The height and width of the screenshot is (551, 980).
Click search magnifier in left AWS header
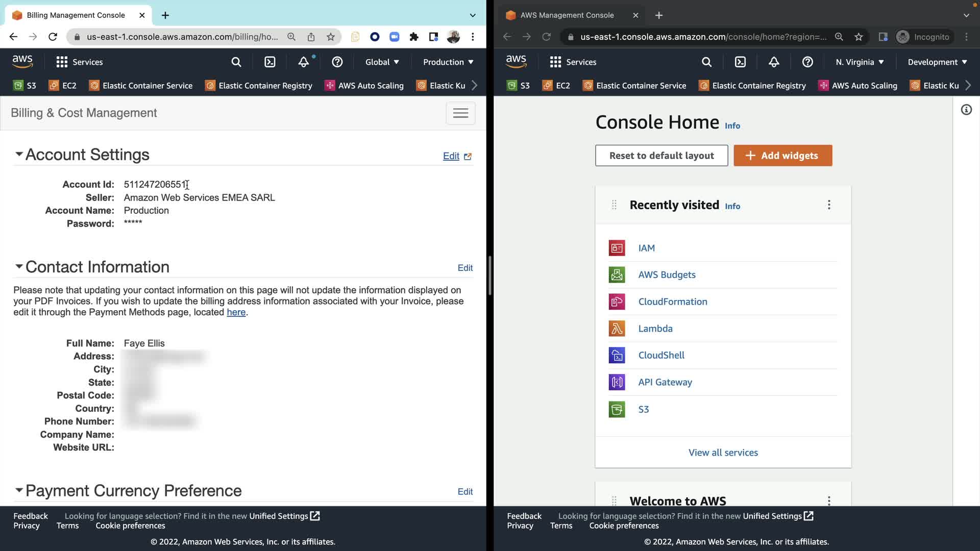(236, 62)
